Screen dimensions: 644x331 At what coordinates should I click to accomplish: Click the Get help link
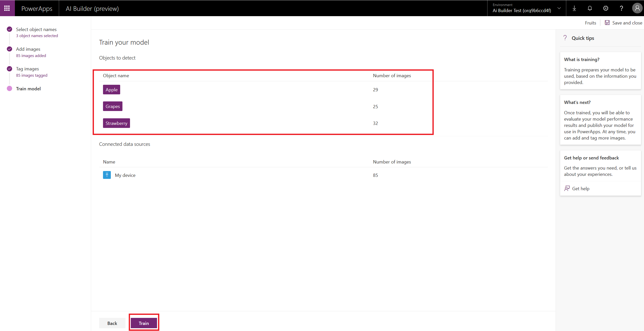(x=580, y=188)
